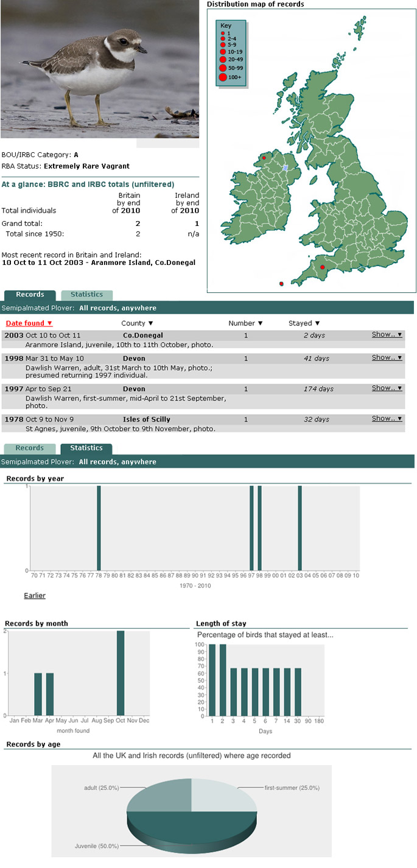
Task: Click the Semipalmated Plover photo
Action: [x=100, y=69]
